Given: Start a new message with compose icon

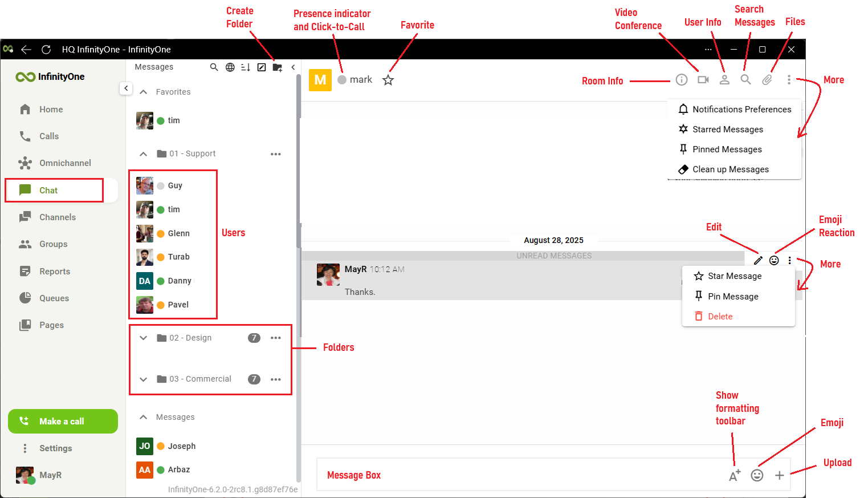Looking at the screenshot, I should click(262, 67).
